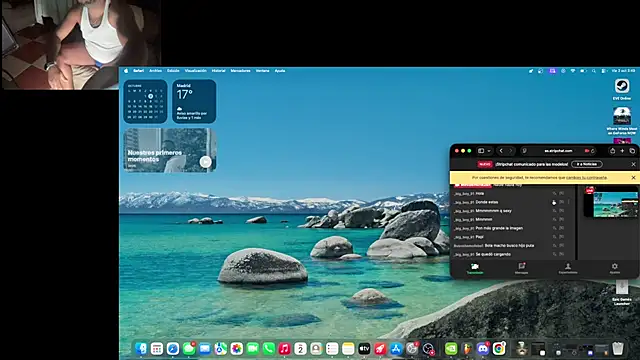
Task: Open the Safari share button
Action: [612, 151]
